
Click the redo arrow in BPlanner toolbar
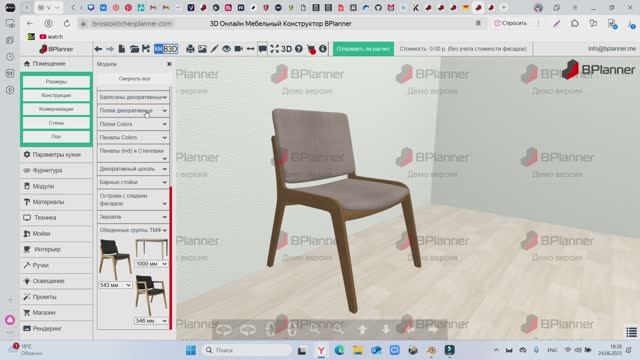coord(110,49)
